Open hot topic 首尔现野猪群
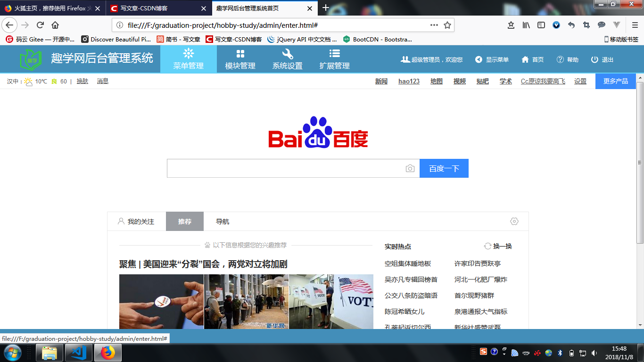 (474, 296)
